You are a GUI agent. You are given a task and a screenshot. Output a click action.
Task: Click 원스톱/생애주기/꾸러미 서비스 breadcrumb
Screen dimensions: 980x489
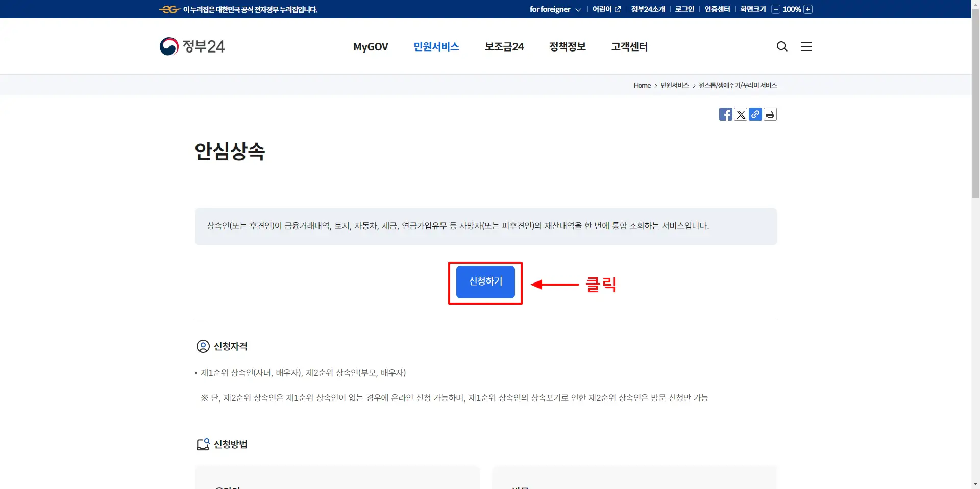coord(738,85)
